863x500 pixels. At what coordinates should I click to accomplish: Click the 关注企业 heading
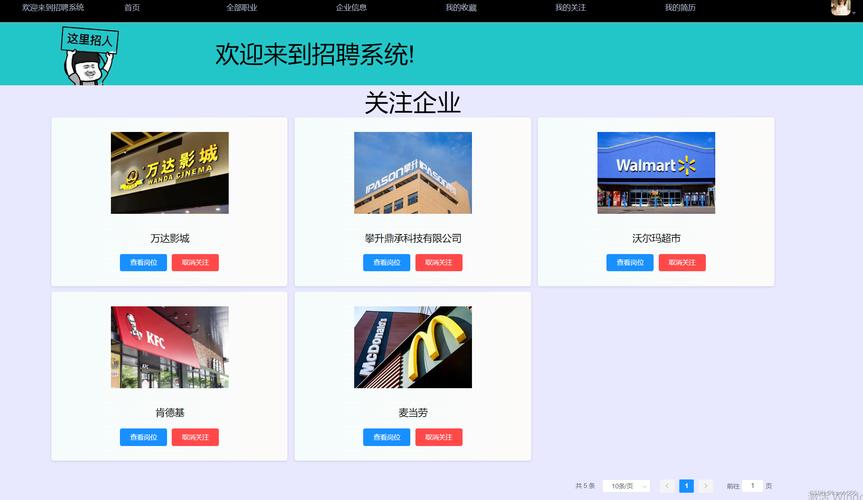click(413, 103)
